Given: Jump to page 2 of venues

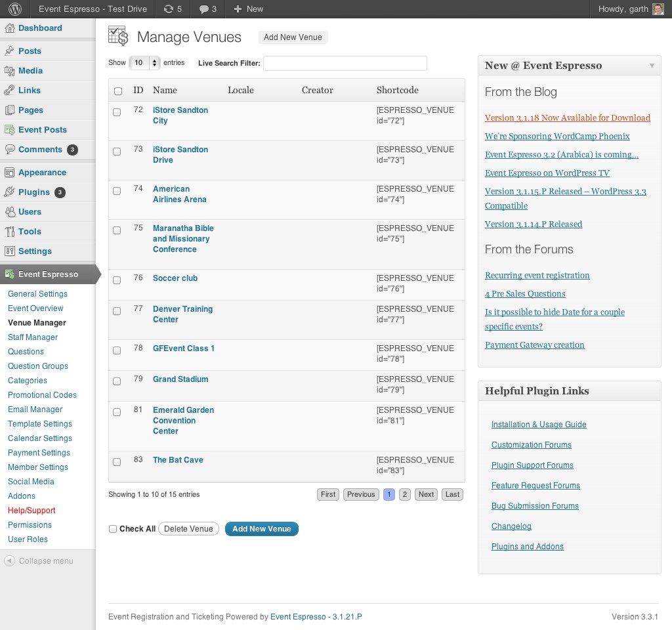Looking at the screenshot, I should (404, 495).
